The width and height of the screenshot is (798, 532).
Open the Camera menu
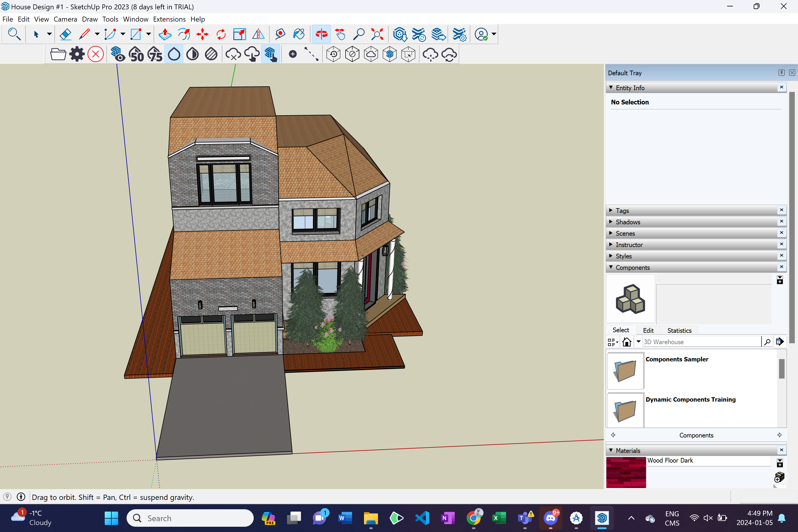[65, 19]
